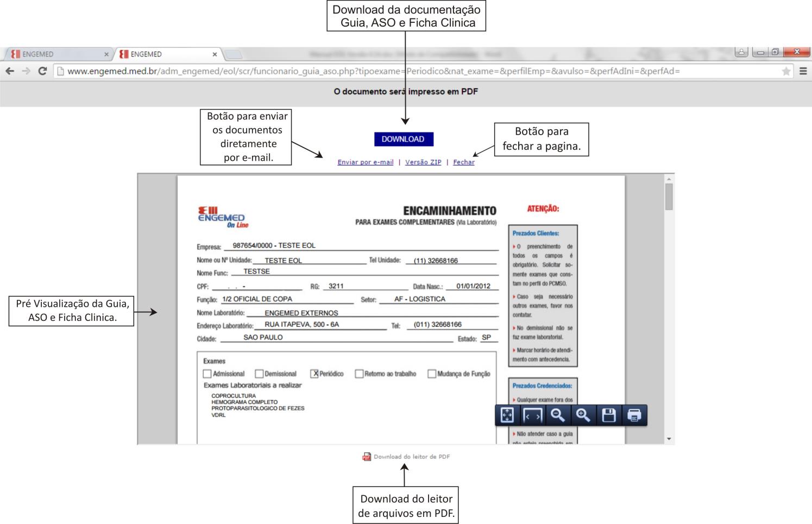This screenshot has height=524, width=812.
Task: Click the DOWNLOAD button
Action: coord(404,139)
